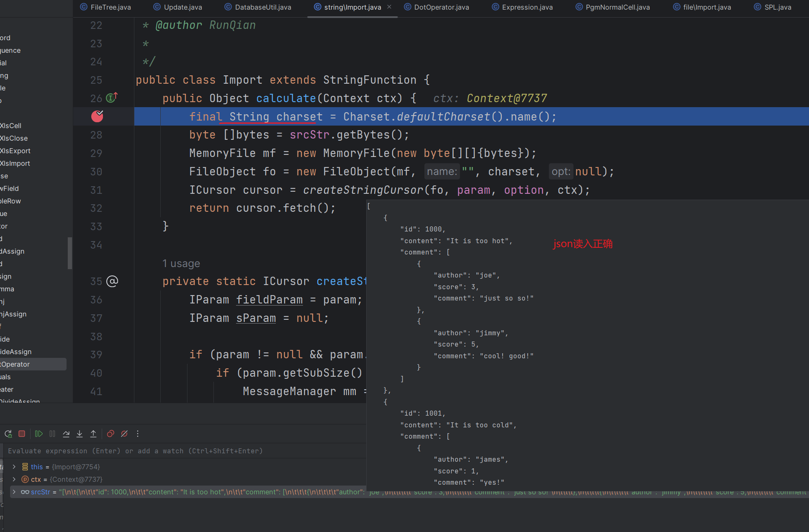Click the Rerun debug icon
The image size is (809, 532).
[x=8, y=434]
